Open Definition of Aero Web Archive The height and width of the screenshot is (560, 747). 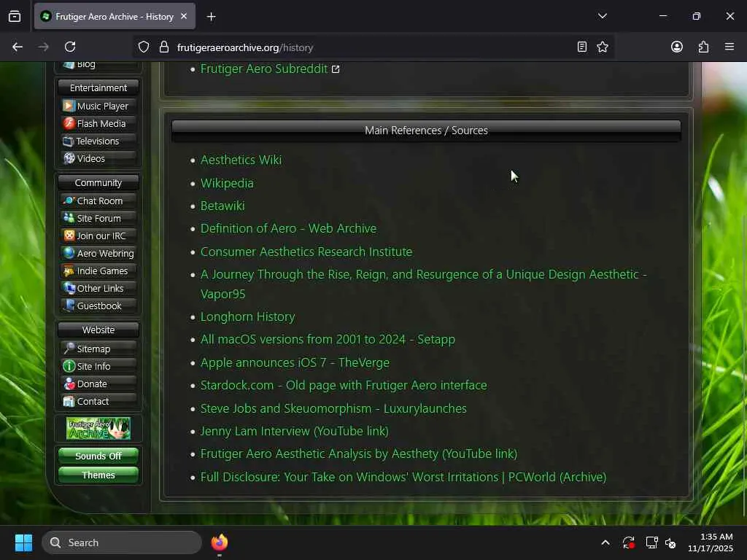(x=288, y=228)
